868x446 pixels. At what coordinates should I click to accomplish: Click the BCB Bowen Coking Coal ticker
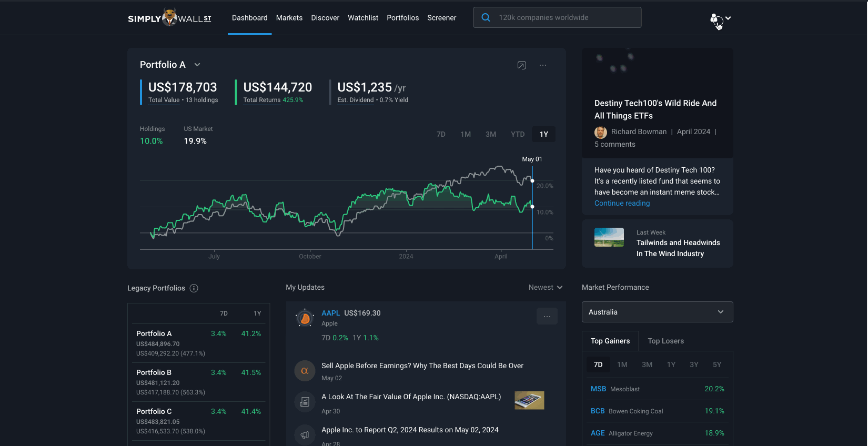coord(598,411)
